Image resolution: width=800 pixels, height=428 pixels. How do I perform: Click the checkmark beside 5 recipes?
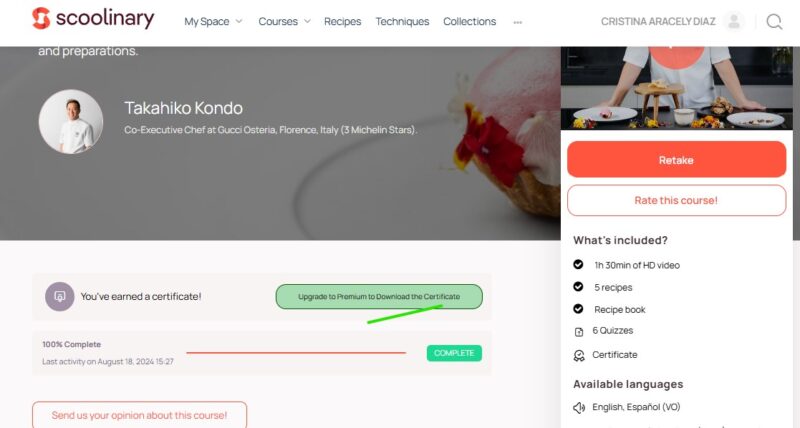pos(578,287)
